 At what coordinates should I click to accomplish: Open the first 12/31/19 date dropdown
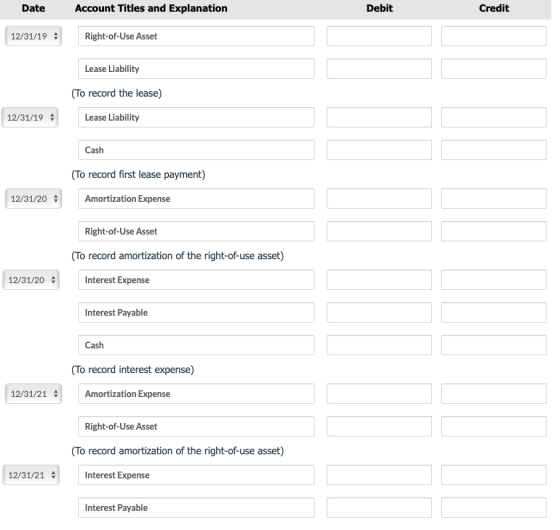coord(33,36)
